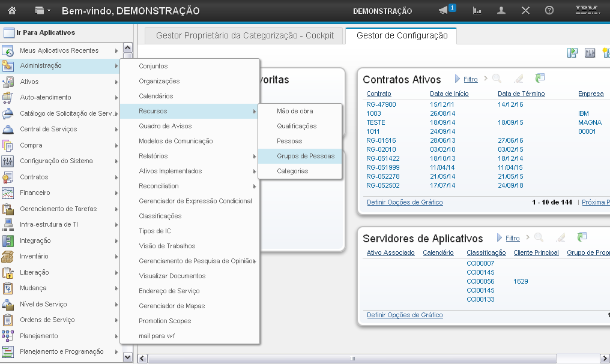Click Definir Opções de Gráfico under Contratos
Screen dimensions: 610x364
(x=405, y=202)
